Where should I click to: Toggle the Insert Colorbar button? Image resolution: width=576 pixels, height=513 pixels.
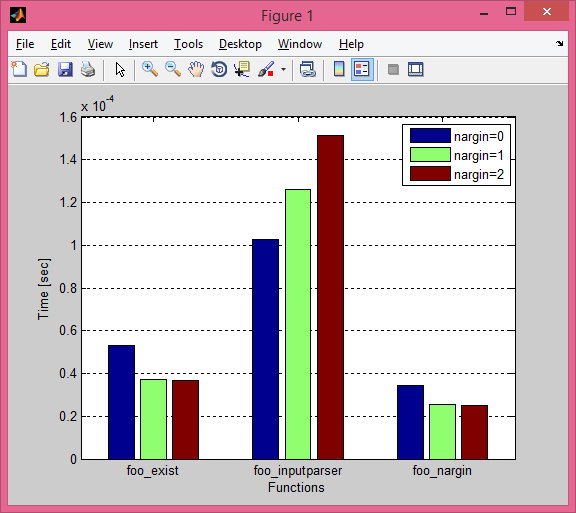(x=339, y=69)
